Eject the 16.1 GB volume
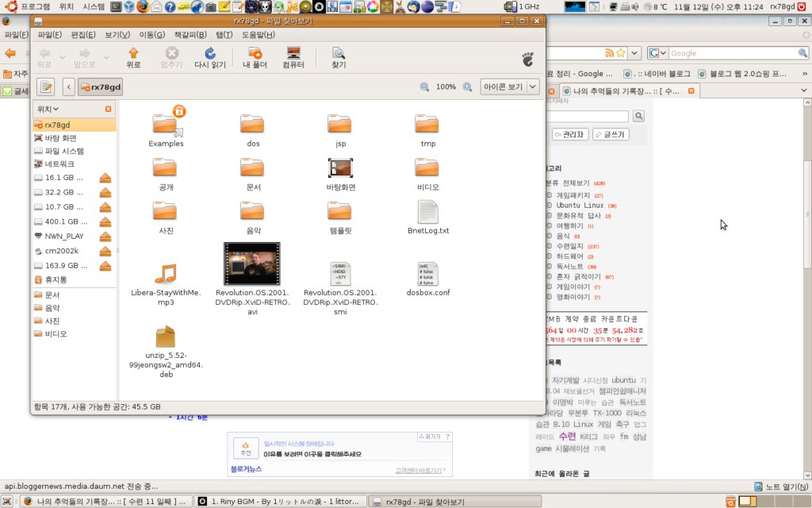Viewport: 812px width, 508px height. click(x=105, y=178)
